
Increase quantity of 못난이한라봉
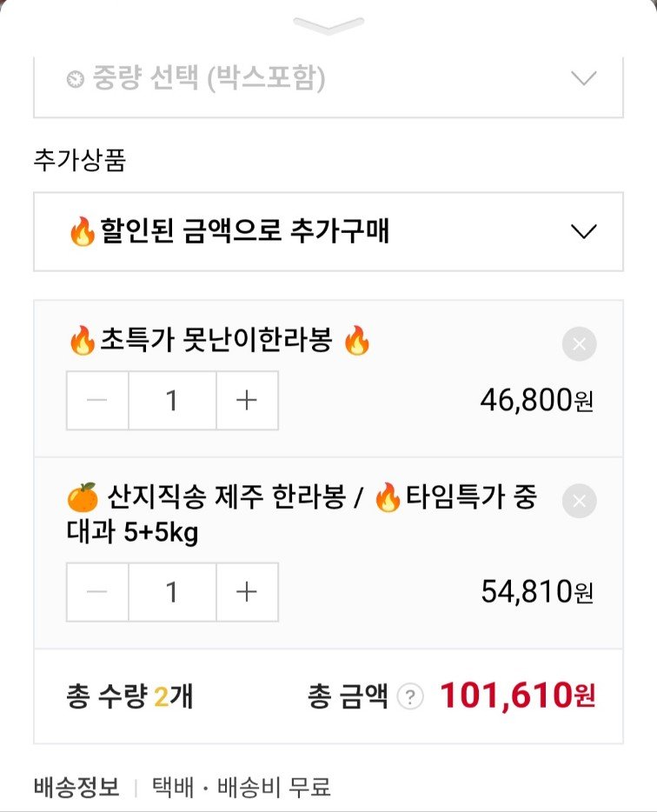[x=248, y=401]
